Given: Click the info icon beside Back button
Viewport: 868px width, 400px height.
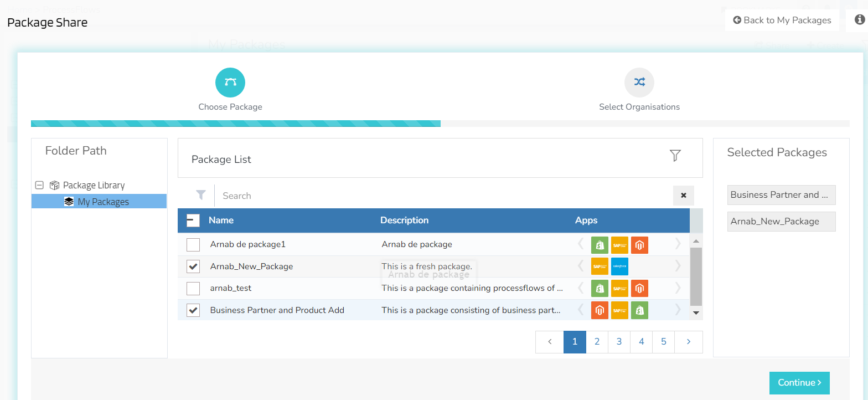Looking at the screenshot, I should 859,20.
